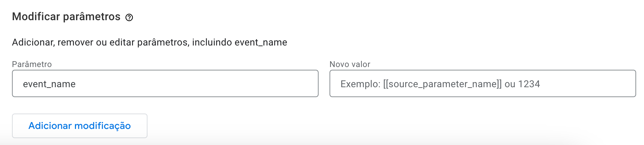644x145 pixels.
Task: Click the description text mentioning event_name
Action: point(150,42)
